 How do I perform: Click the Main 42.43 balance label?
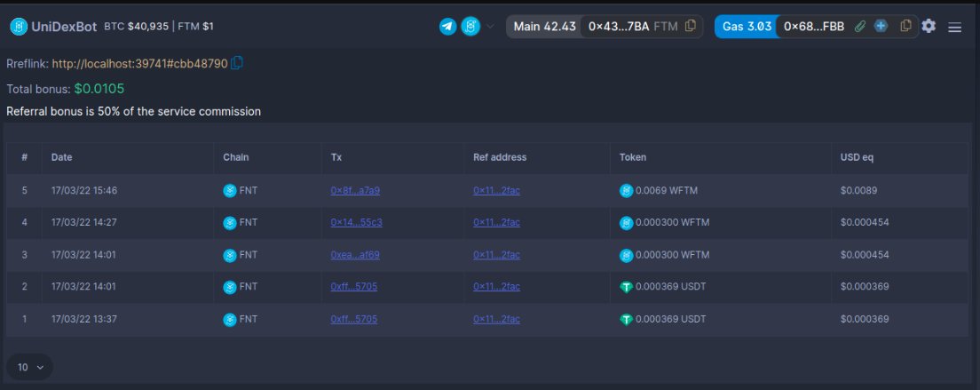[544, 27]
